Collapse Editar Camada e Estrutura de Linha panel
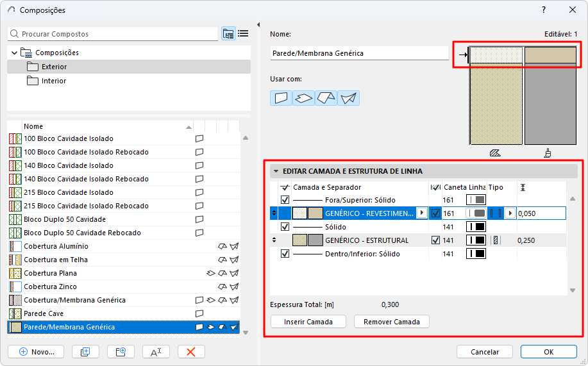This screenshot has width=588, height=366. 276,171
